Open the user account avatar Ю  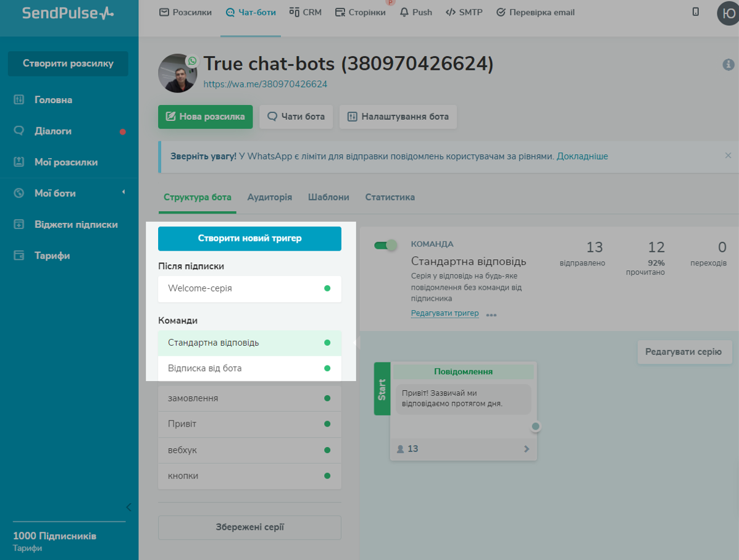click(x=728, y=13)
